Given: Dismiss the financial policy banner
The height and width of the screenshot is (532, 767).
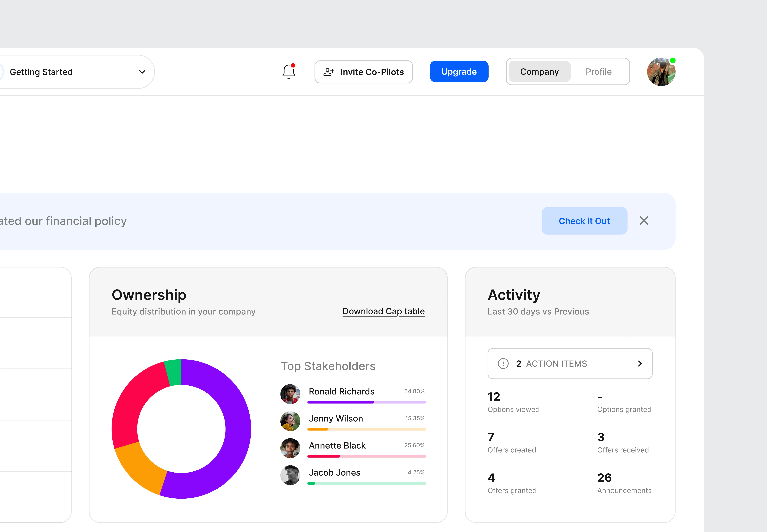Looking at the screenshot, I should point(644,221).
